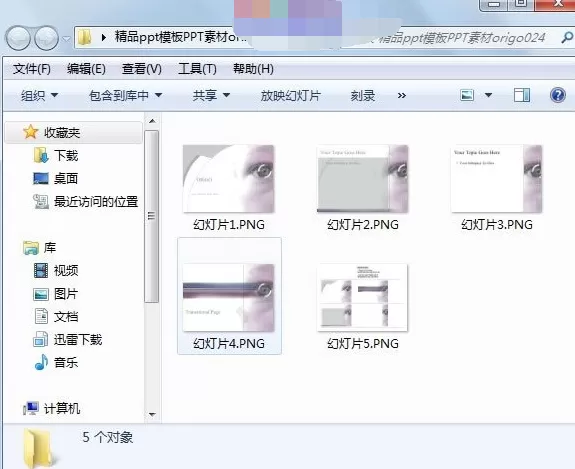Open the 音乐 library
575x469 pixels.
tap(66, 363)
